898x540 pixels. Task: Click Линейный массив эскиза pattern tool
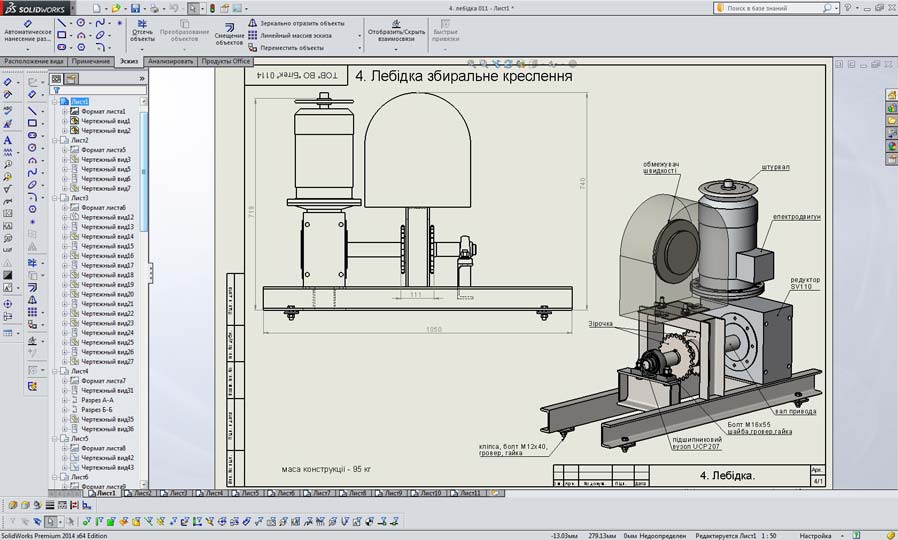290,36
